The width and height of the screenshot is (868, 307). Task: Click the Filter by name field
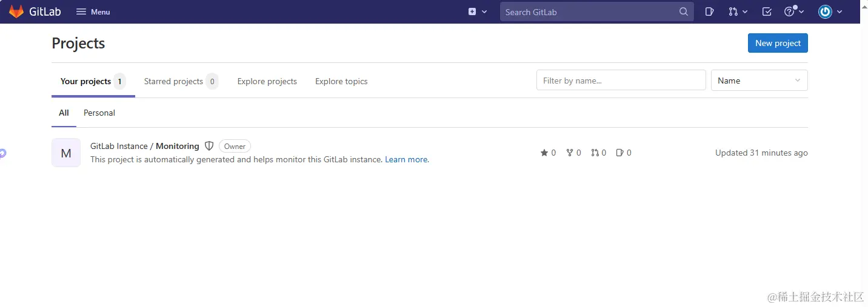[x=621, y=81]
